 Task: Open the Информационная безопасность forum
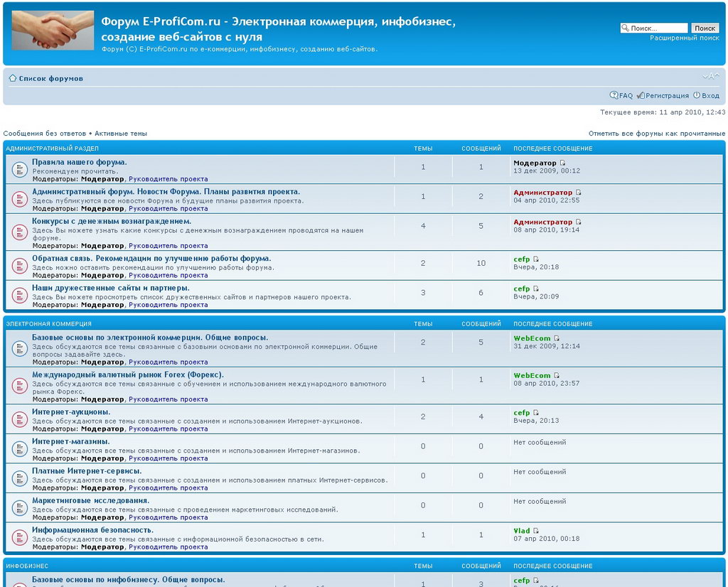92,530
